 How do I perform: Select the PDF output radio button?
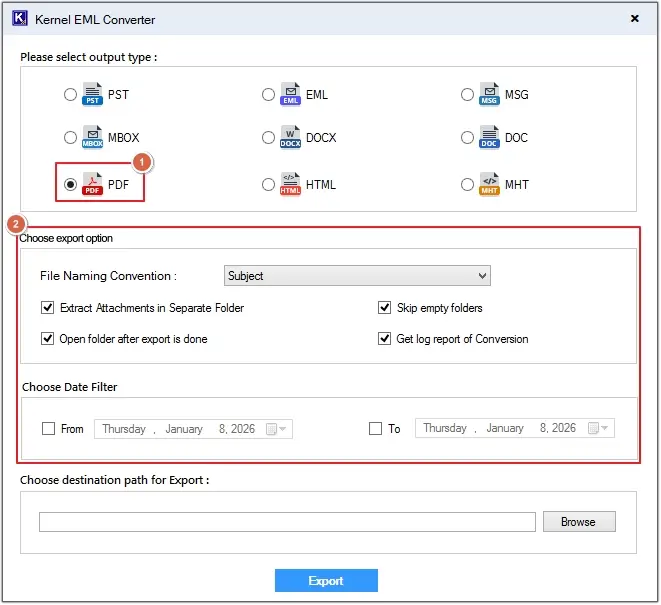tap(70, 184)
